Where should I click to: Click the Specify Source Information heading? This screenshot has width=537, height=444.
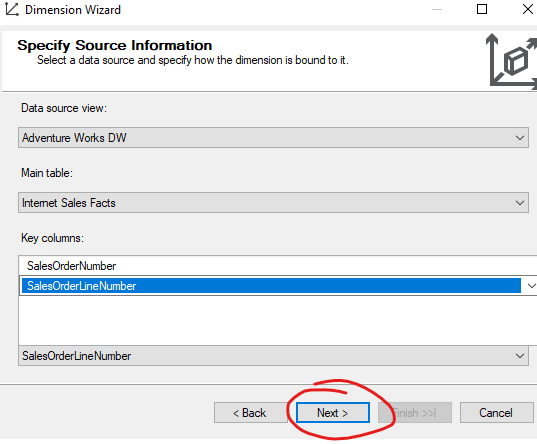tap(115, 45)
